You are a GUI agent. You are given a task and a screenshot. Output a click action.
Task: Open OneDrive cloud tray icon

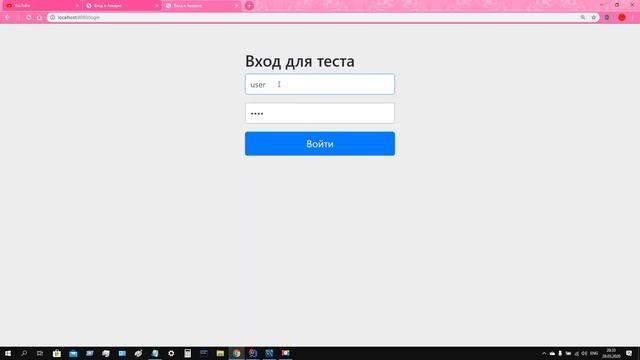(552, 353)
